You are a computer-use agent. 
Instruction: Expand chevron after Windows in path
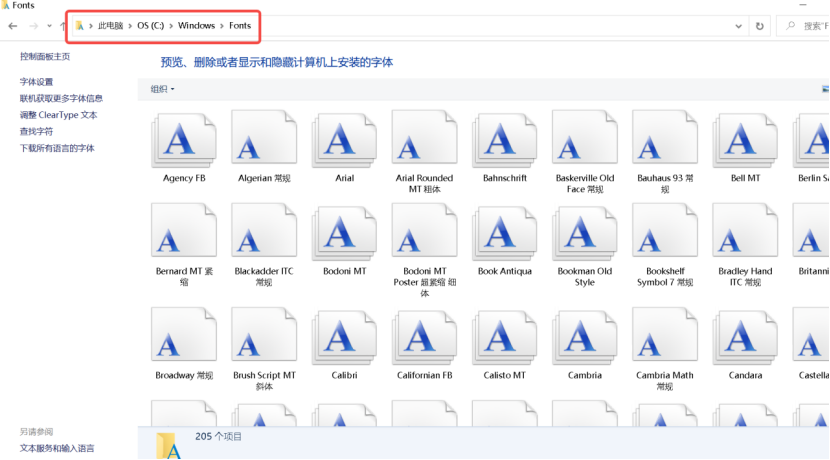[x=222, y=25]
